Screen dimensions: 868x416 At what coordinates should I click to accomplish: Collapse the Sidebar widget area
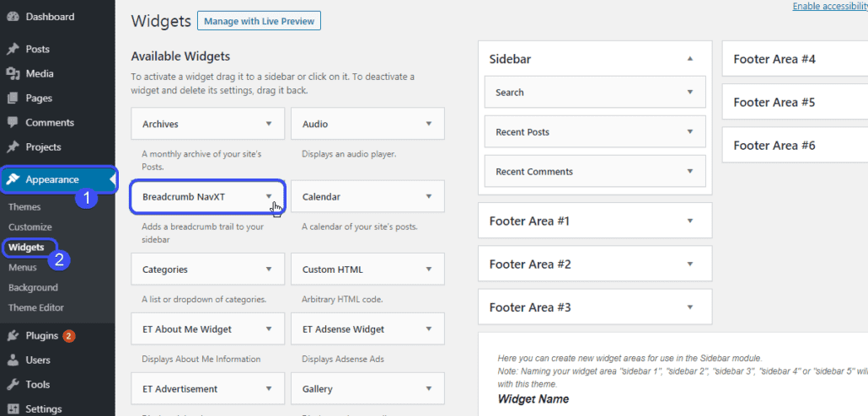[689, 59]
